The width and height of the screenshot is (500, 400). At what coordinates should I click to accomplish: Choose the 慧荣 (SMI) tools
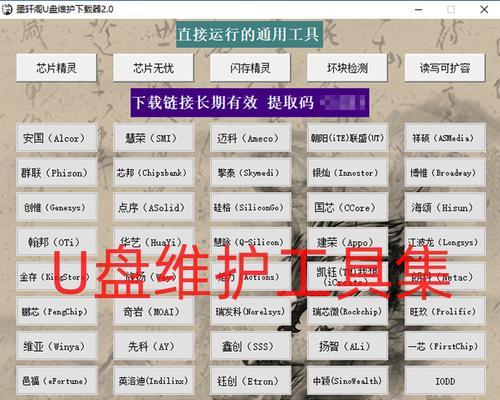[x=153, y=138]
